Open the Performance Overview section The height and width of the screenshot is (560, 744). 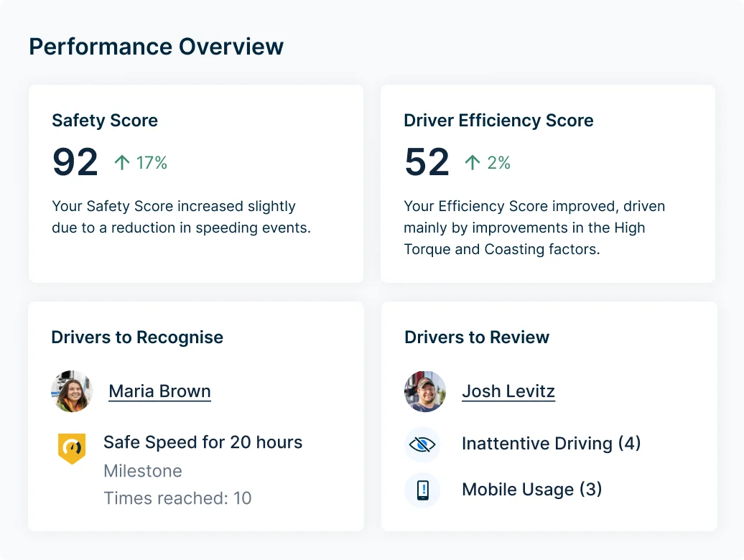pos(156,46)
